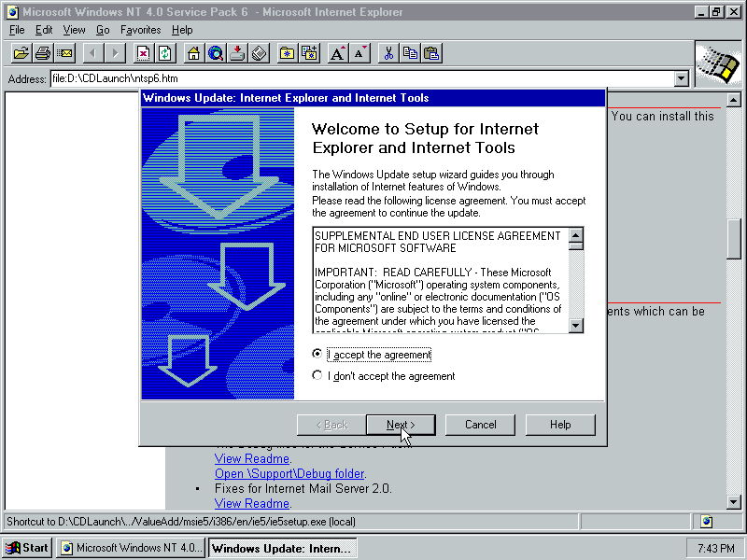
Task: Click the Open folder toolbar icon
Action: click(x=21, y=53)
